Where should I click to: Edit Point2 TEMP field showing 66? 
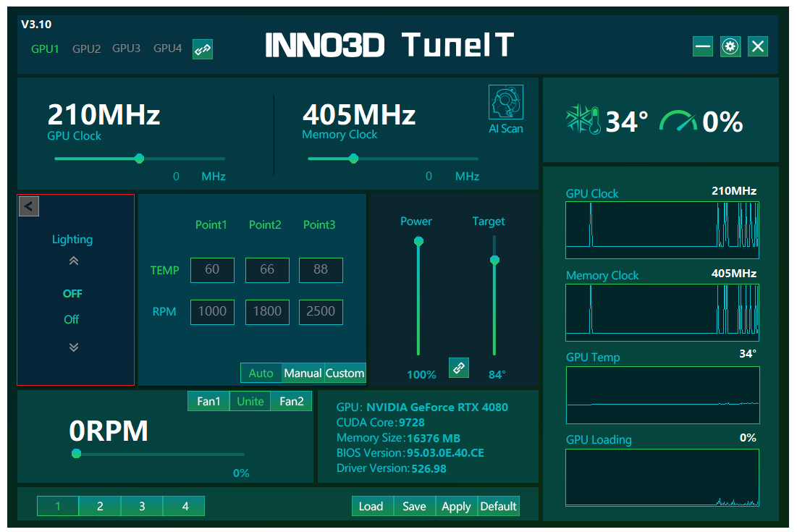click(x=267, y=270)
